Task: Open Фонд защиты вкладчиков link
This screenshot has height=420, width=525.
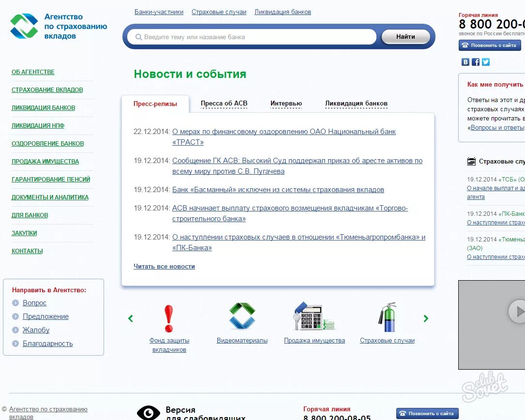Action: point(169,345)
